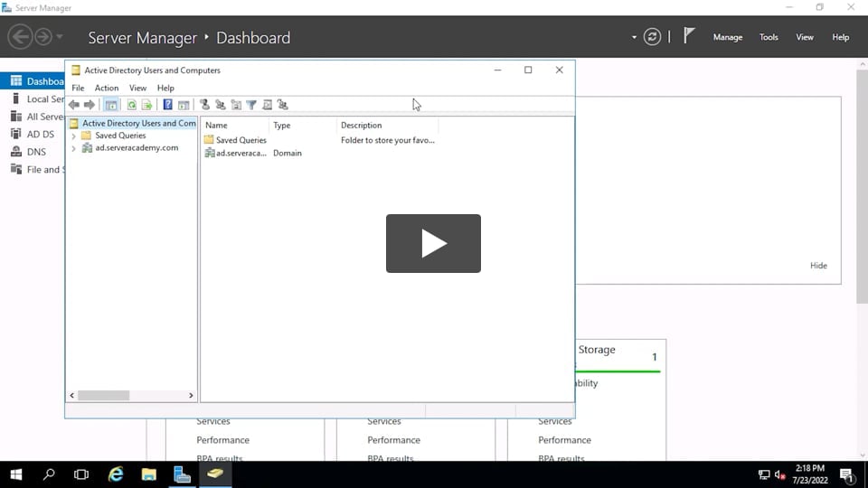Viewport: 868px width, 488px height.
Task: Click the create new user toolbar icon
Action: point(204,105)
